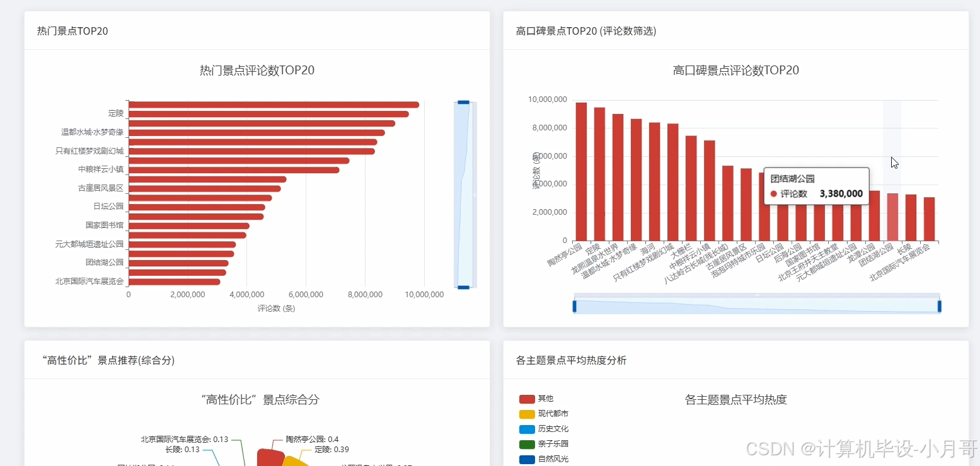Click the 3,380,000 value in the tooltip
Viewport: 980px width, 466px height.
coord(841,194)
